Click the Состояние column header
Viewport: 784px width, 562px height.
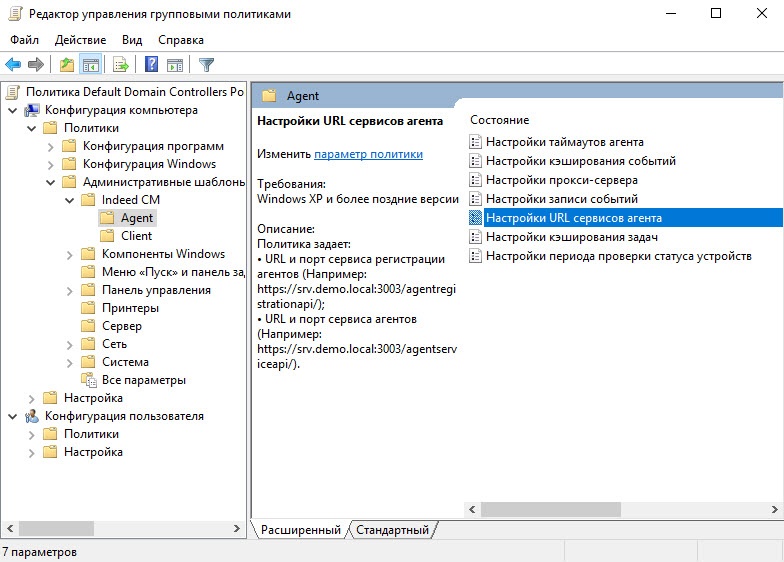tap(500, 120)
